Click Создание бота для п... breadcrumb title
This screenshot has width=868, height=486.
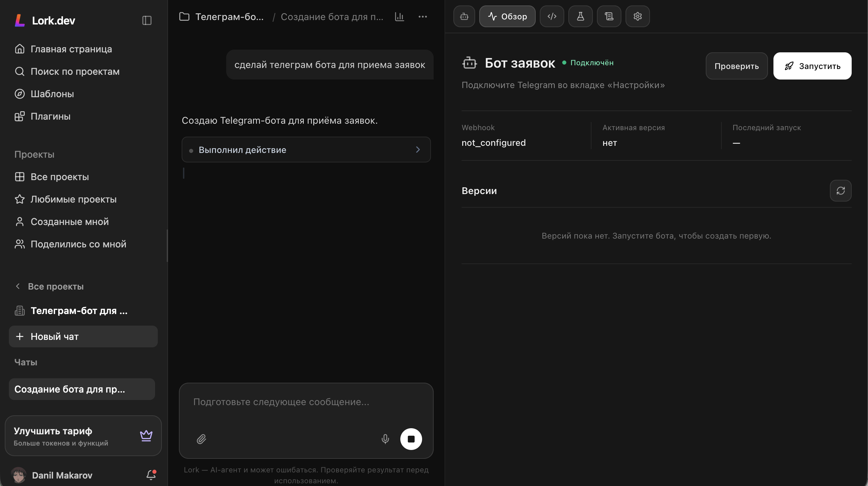pos(332,17)
